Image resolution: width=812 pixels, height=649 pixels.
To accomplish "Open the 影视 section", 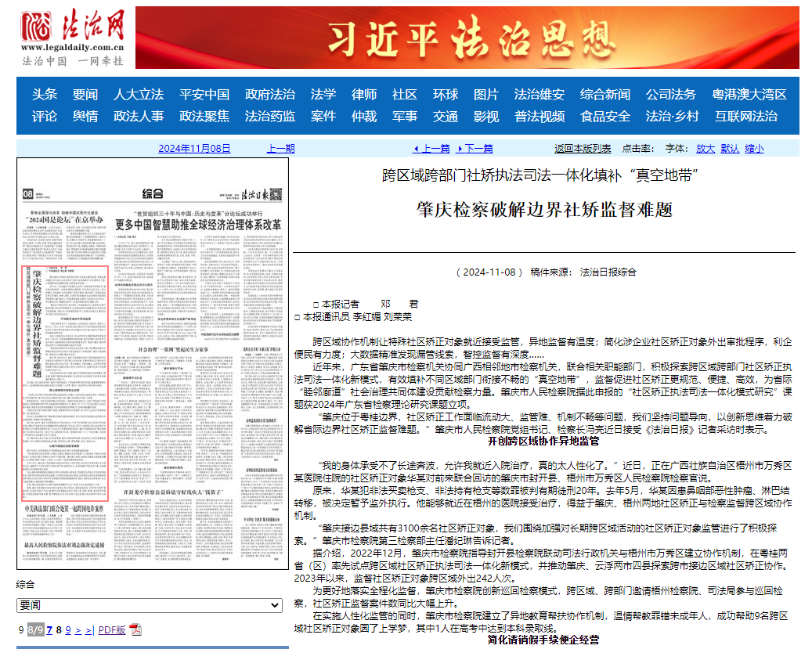I will 486,116.
